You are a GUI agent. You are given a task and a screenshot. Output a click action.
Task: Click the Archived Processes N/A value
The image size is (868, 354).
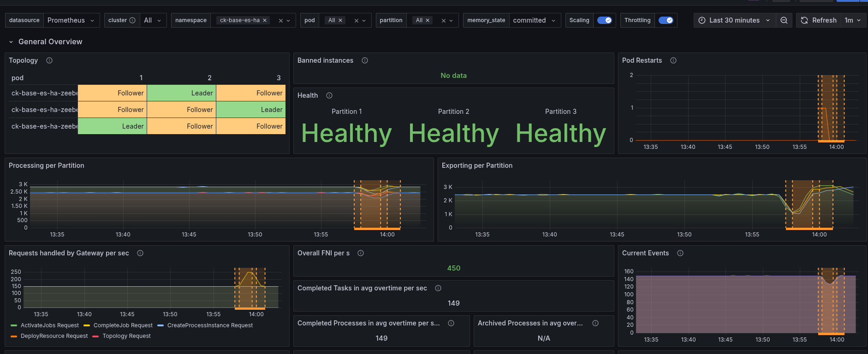point(544,338)
